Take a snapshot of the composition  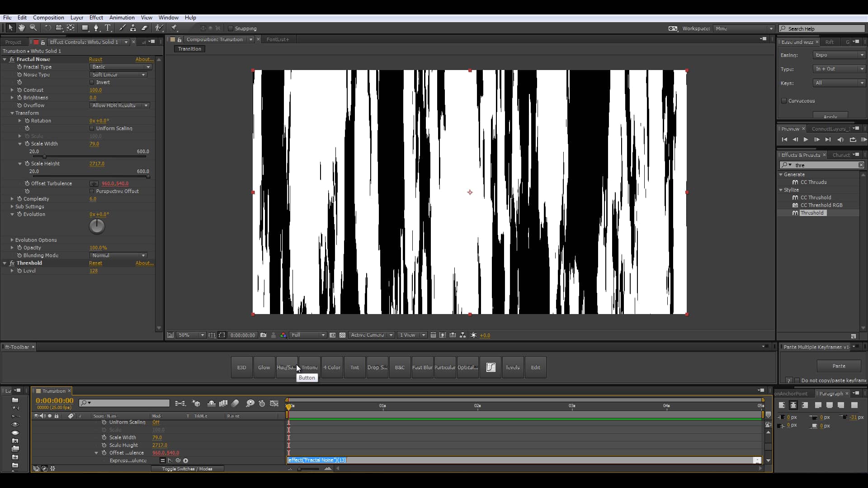[x=264, y=335]
